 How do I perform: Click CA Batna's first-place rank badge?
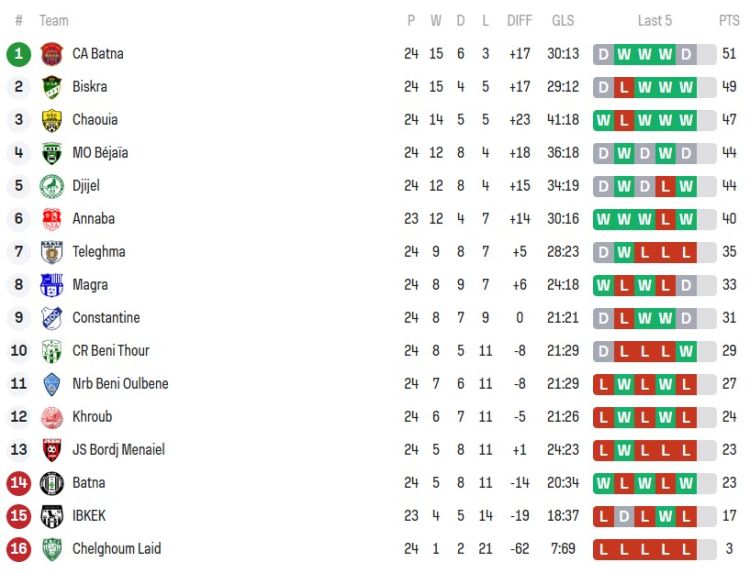tap(19, 54)
